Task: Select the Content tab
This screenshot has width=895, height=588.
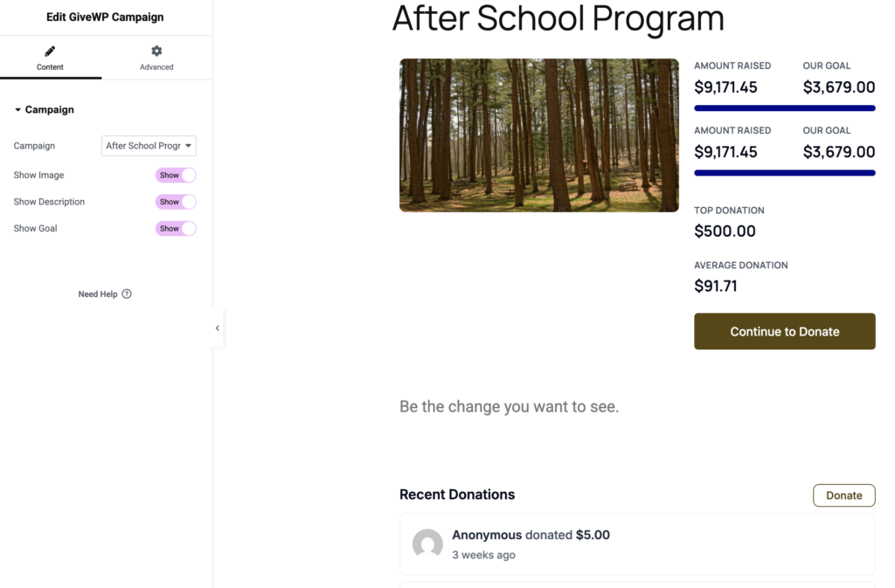Action: 50,59
